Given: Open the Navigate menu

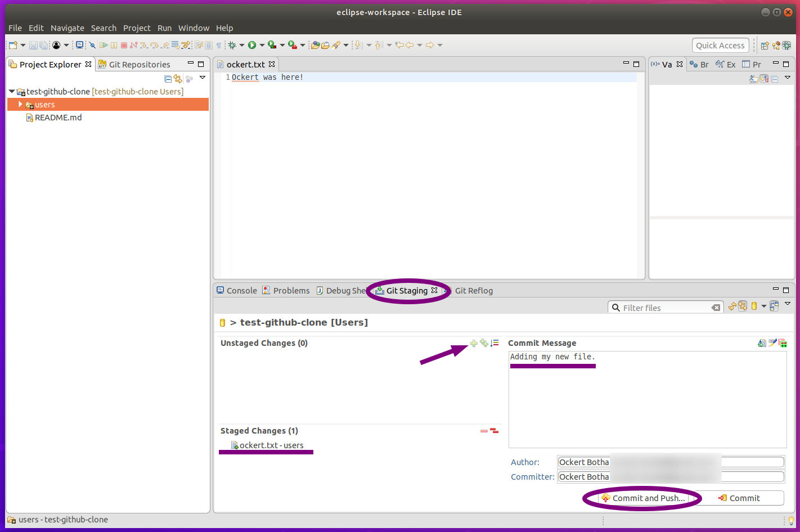Looking at the screenshot, I should [x=68, y=28].
